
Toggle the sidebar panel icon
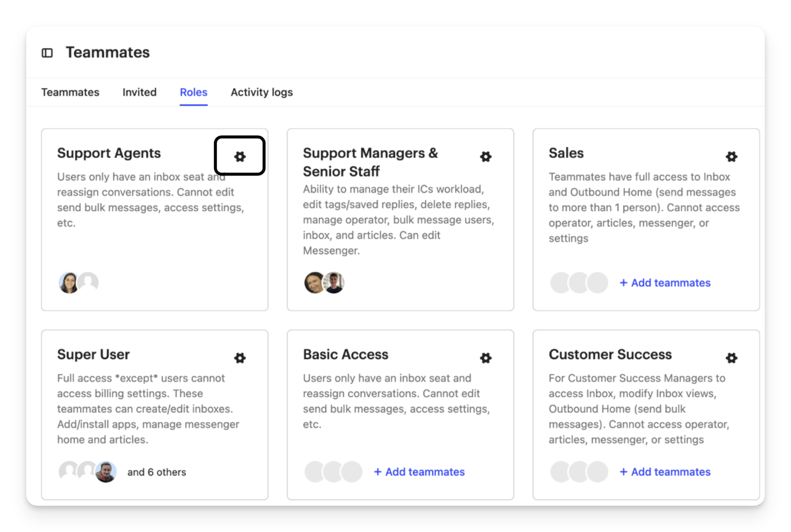pos(47,53)
